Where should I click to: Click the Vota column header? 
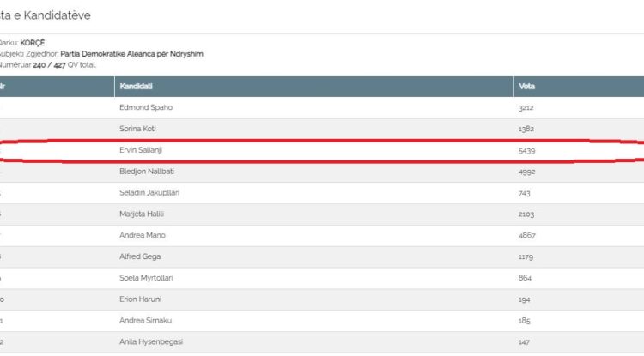(527, 87)
